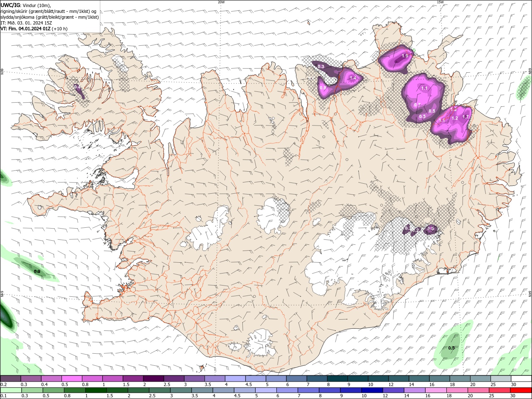Select the dark teal swatch labeled 8 in upper legend

point(337,379)
